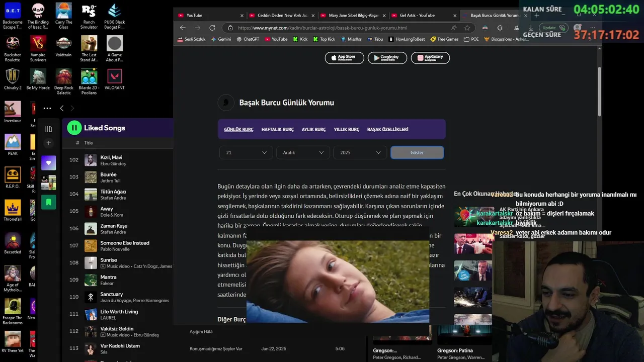Viewport: 644px width, 362px height.
Task: Launch The Binding of Isaac shortcut
Action: pos(38,16)
